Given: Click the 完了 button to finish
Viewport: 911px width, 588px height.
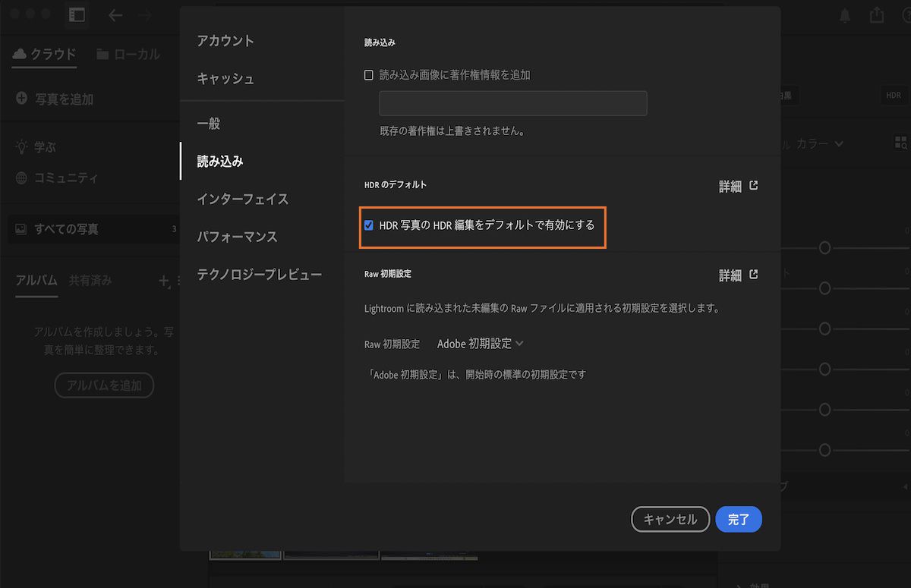Looking at the screenshot, I should [739, 520].
